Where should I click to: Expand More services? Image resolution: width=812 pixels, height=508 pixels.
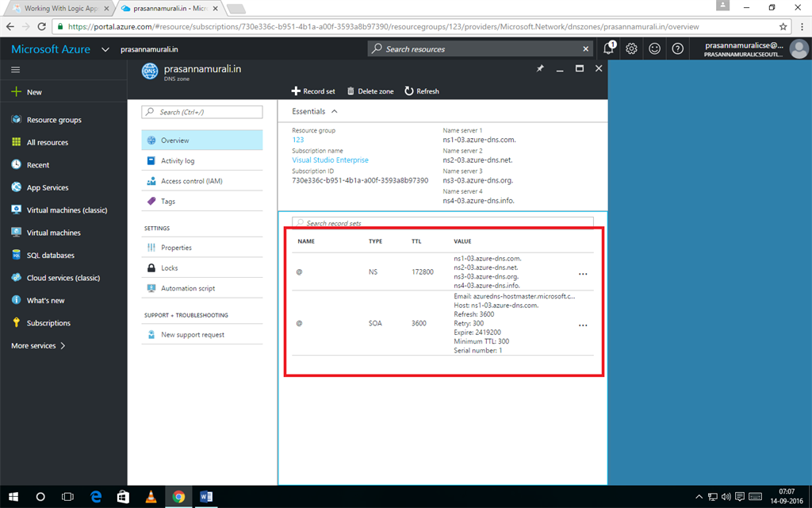(38, 345)
